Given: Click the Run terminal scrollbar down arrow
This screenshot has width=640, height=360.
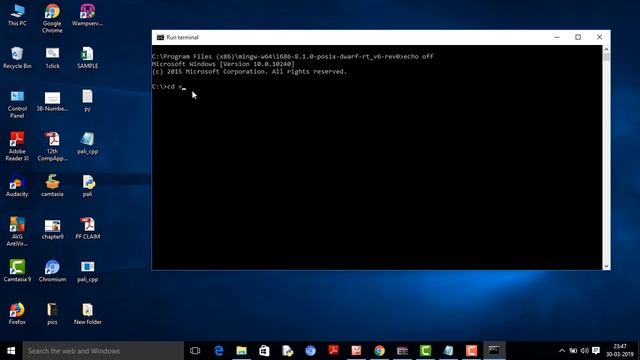Looking at the screenshot, I should (606, 266).
